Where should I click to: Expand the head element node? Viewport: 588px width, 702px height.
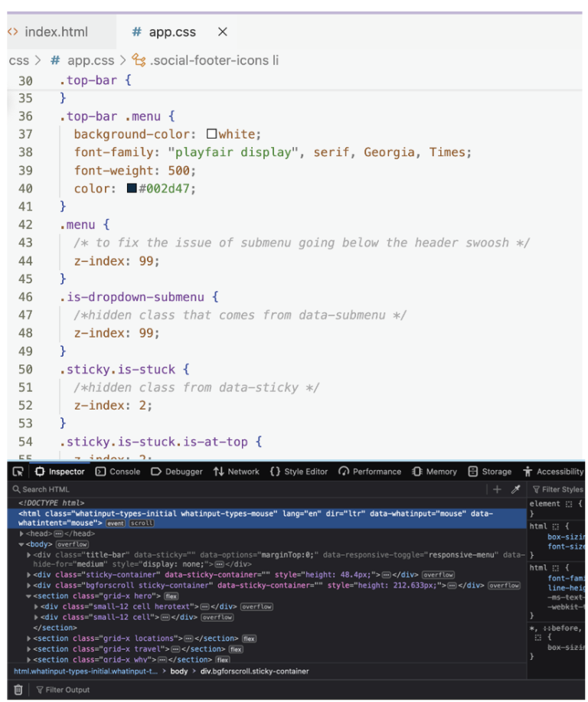tap(21, 534)
